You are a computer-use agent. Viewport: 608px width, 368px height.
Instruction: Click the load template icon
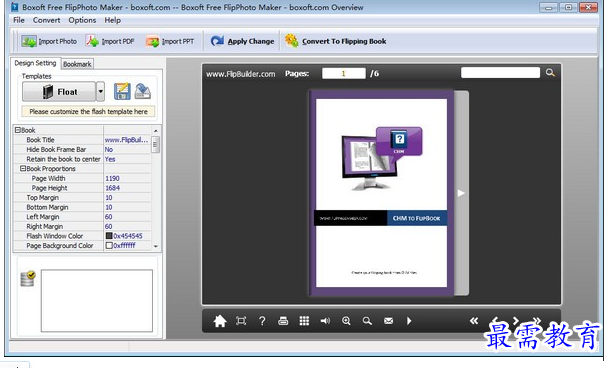(142, 92)
